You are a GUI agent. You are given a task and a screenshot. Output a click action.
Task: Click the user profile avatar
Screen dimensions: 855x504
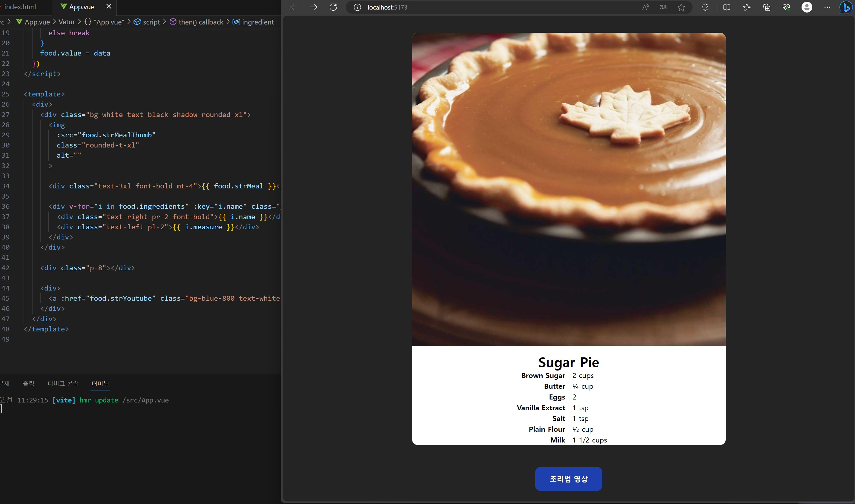tap(807, 7)
